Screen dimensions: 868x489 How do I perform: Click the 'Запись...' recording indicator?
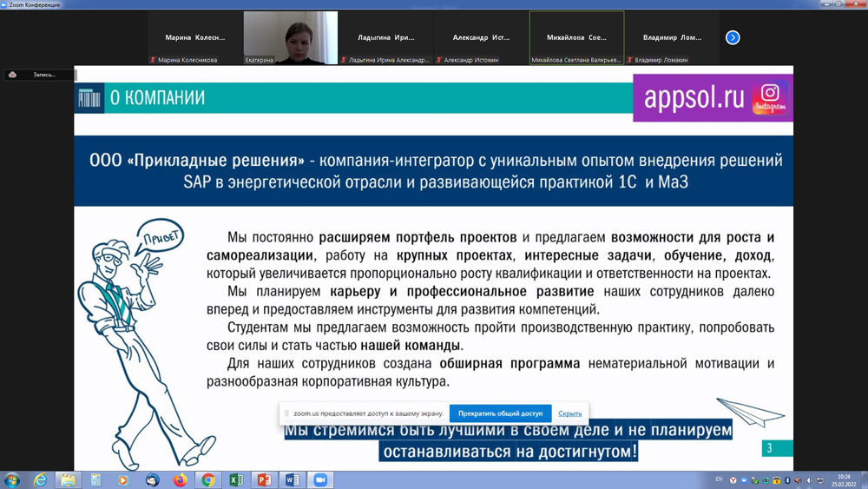pos(40,75)
